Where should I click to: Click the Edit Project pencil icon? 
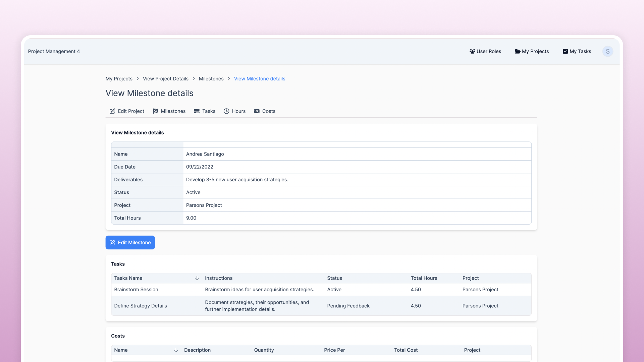[x=112, y=111]
